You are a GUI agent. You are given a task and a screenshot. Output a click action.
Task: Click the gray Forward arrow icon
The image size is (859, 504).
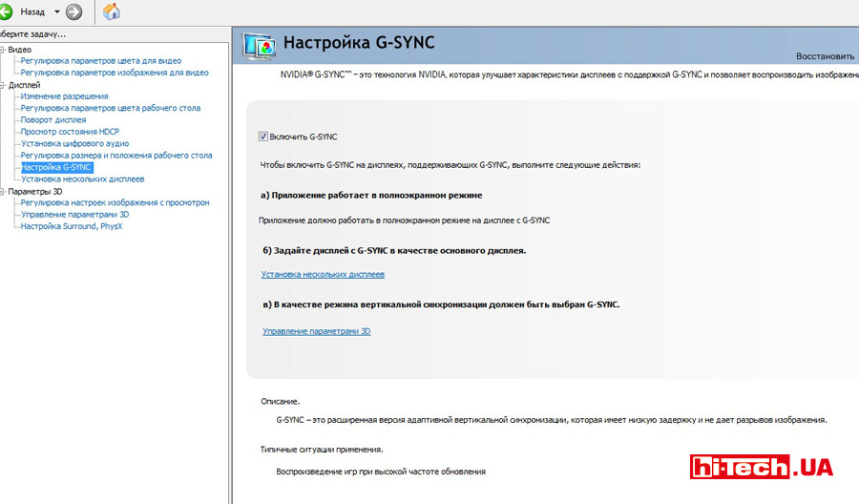[74, 12]
